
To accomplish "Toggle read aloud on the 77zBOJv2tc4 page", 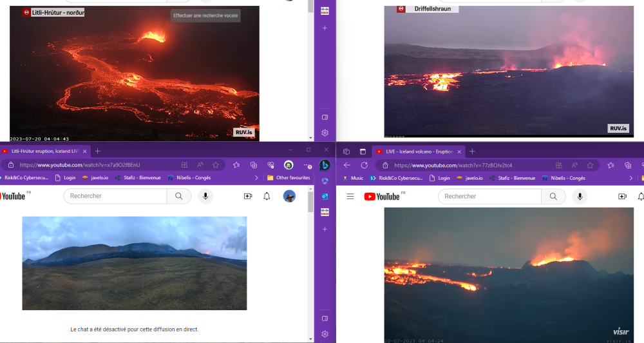I will point(574,165).
